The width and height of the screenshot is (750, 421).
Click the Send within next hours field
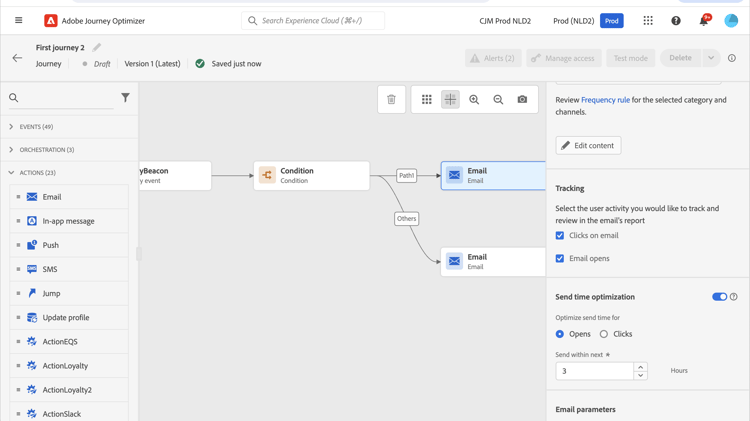(x=594, y=371)
